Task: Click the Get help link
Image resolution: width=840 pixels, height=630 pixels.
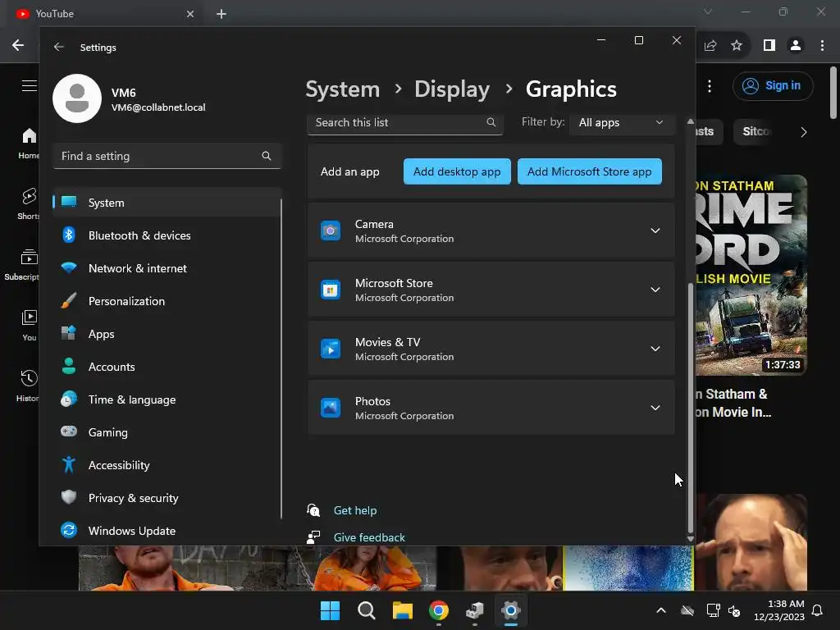Action: point(354,510)
